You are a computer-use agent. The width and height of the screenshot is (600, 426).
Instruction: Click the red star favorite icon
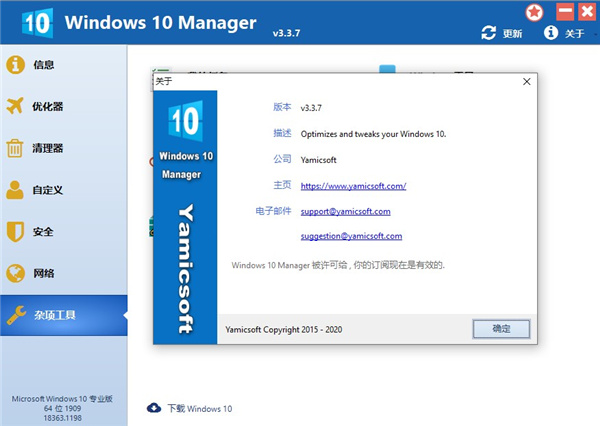click(x=534, y=12)
